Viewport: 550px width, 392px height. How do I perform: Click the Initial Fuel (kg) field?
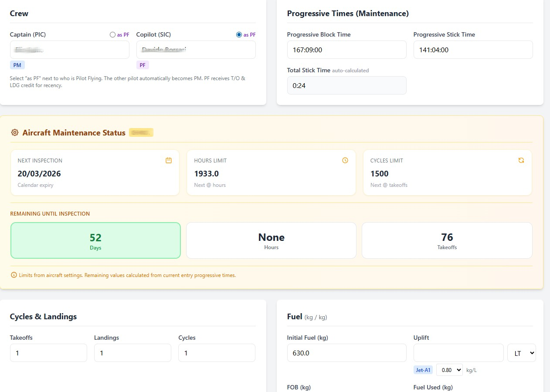tap(346, 353)
